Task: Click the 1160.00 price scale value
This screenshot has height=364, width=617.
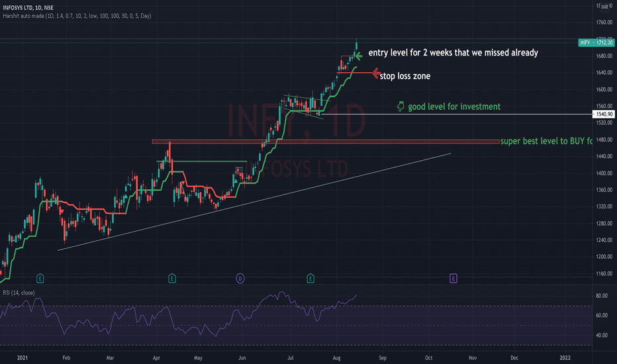Action: [x=604, y=273]
